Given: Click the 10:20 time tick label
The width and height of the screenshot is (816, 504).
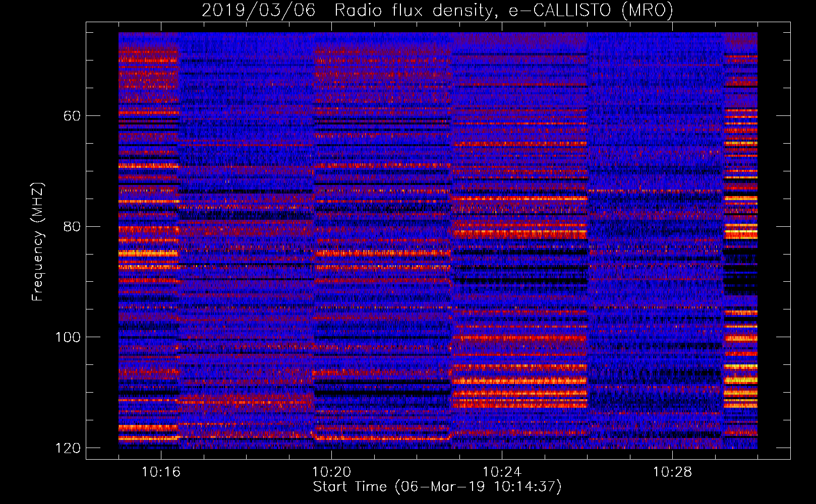Looking at the screenshot, I should (x=331, y=472).
